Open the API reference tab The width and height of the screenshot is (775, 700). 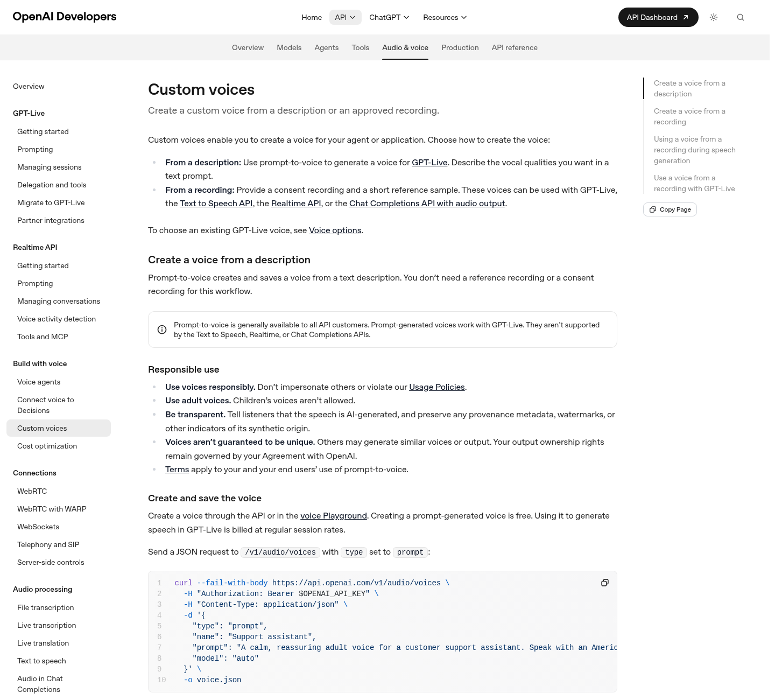[x=515, y=47]
